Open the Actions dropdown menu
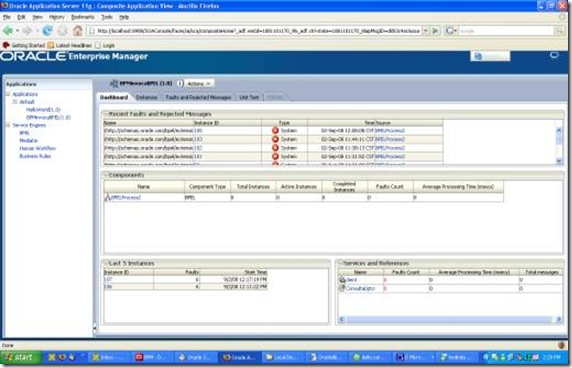 click(199, 84)
